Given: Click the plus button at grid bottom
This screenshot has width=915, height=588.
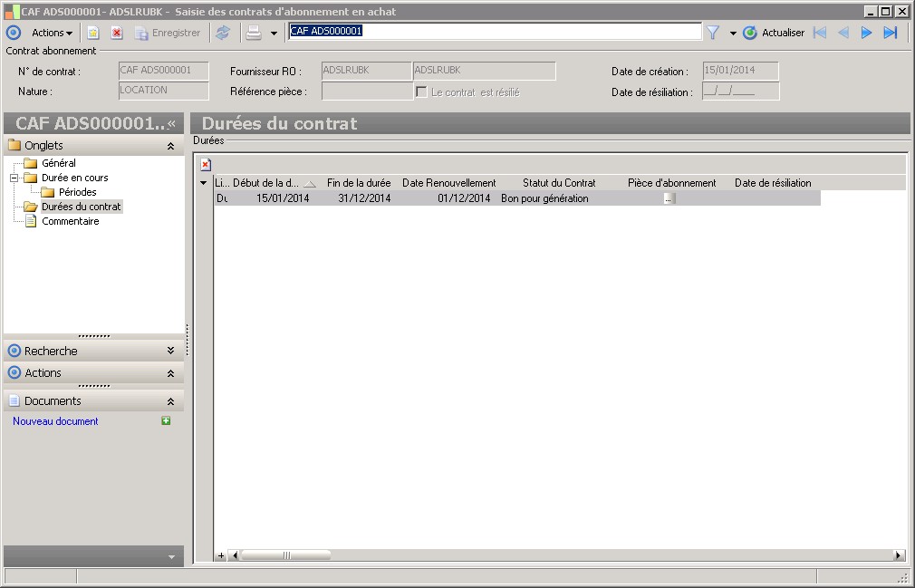Looking at the screenshot, I should click(220, 555).
